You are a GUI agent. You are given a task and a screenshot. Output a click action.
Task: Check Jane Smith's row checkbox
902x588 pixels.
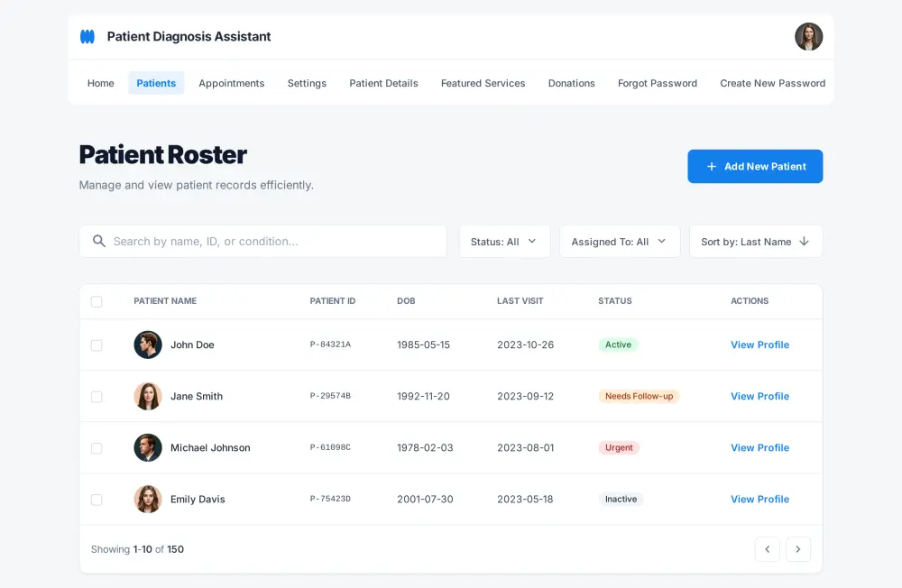point(97,396)
